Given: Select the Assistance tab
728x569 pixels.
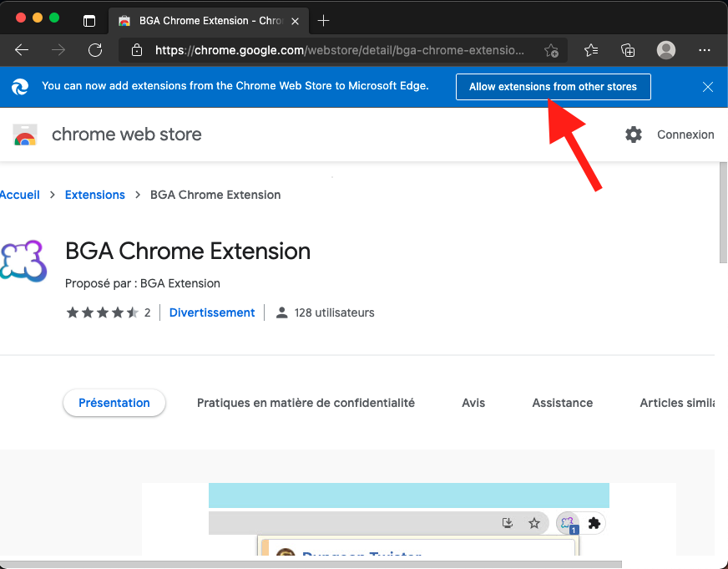Looking at the screenshot, I should (x=562, y=403).
